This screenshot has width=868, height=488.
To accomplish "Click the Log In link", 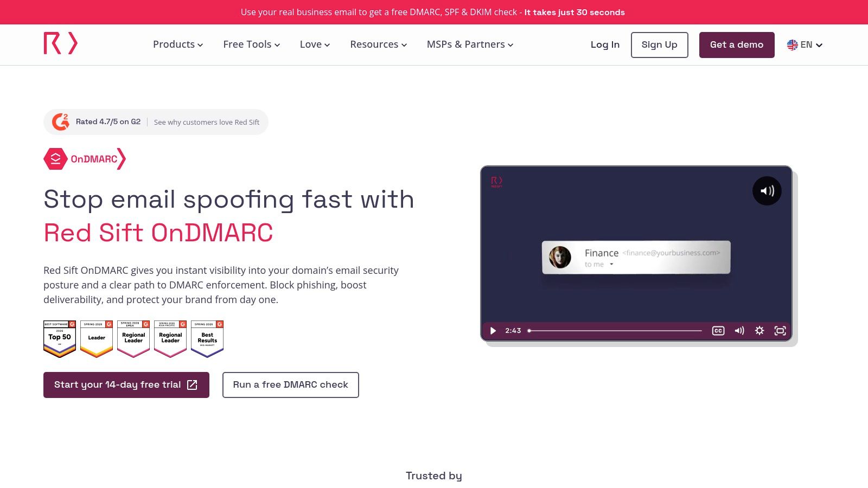I will pos(605,44).
